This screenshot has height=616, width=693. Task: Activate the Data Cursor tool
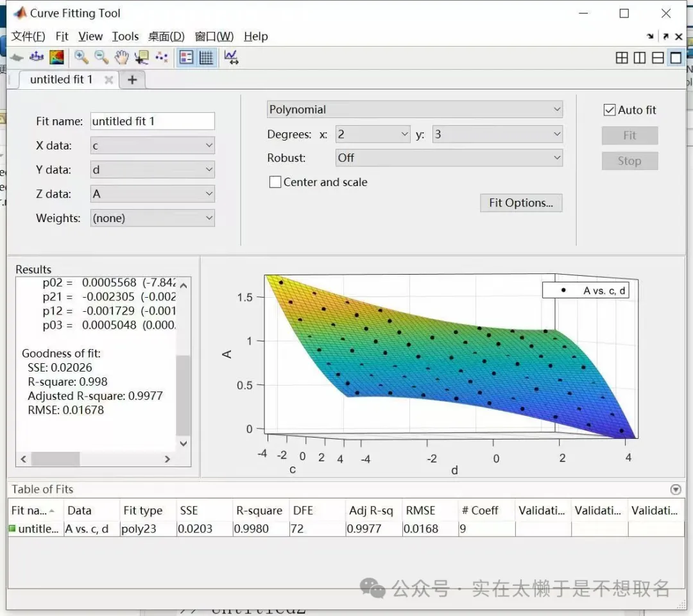(x=141, y=57)
